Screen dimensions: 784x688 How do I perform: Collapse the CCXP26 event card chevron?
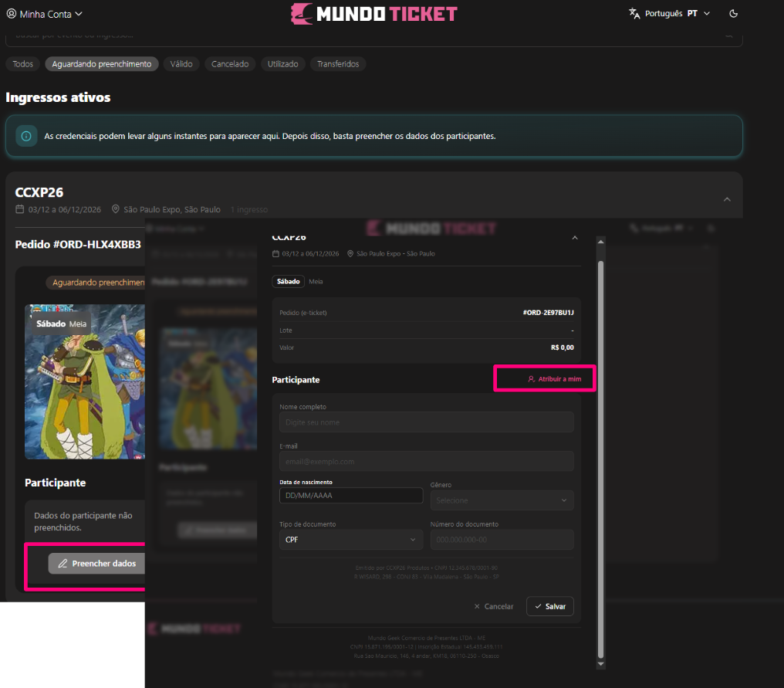727,199
